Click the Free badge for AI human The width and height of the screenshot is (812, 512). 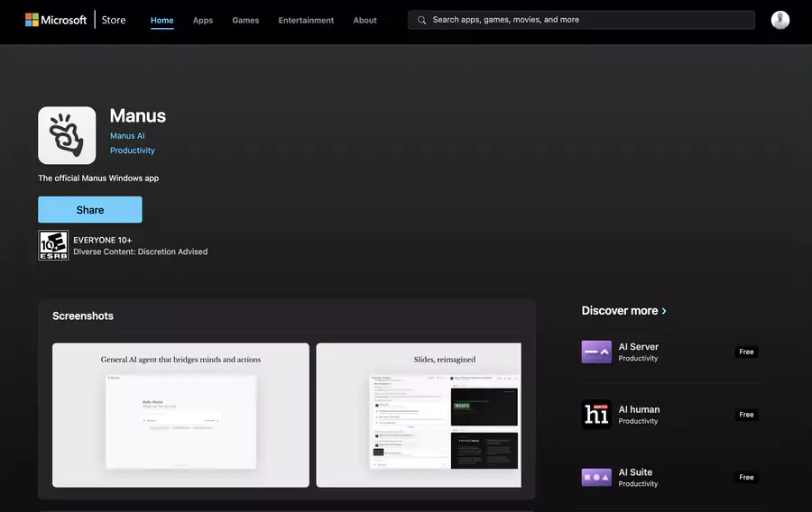pos(746,415)
